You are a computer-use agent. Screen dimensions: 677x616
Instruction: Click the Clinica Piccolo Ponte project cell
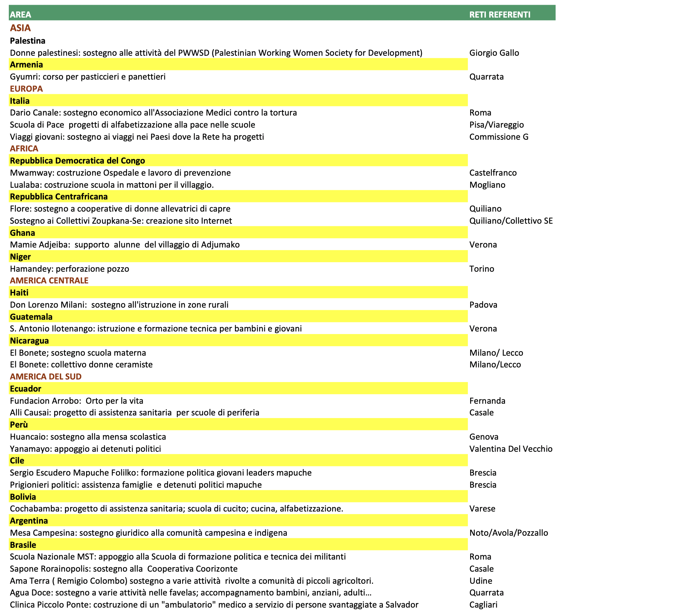pyautogui.click(x=214, y=605)
